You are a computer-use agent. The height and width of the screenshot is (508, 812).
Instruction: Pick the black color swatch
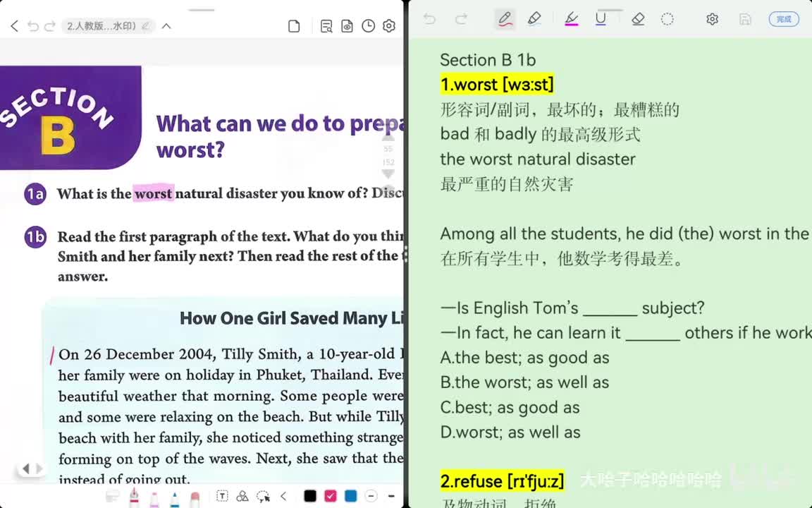click(x=310, y=496)
